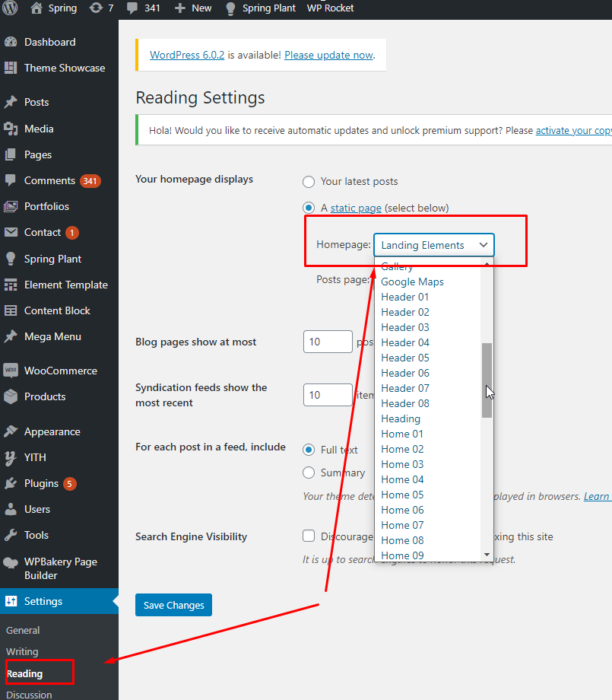Click the dropdown list scrollbar thumb
The height and width of the screenshot is (700, 612).
[487, 380]
